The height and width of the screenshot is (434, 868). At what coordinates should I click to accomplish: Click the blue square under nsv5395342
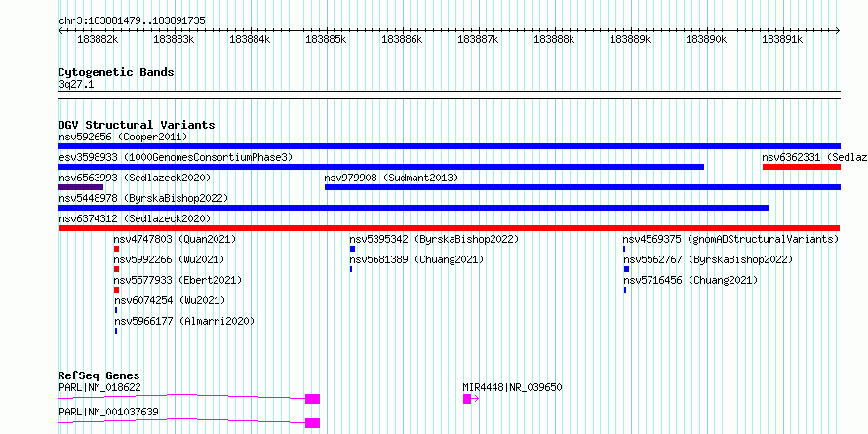352,249
